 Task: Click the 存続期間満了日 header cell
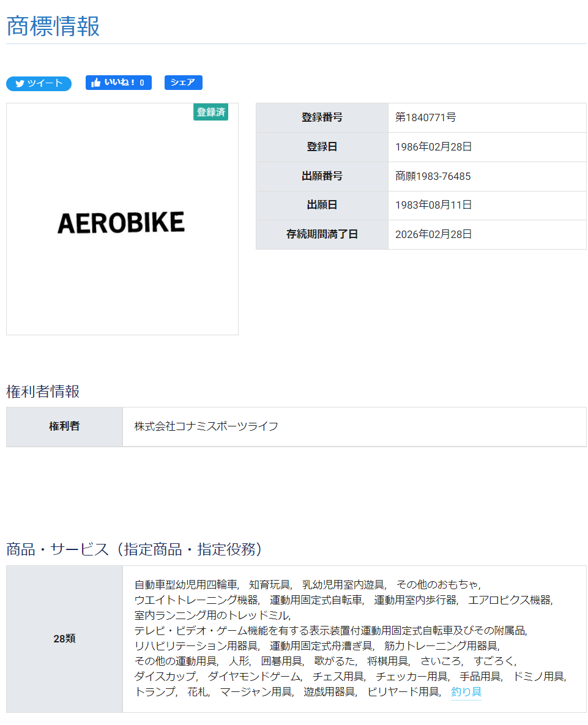(322, 234)
